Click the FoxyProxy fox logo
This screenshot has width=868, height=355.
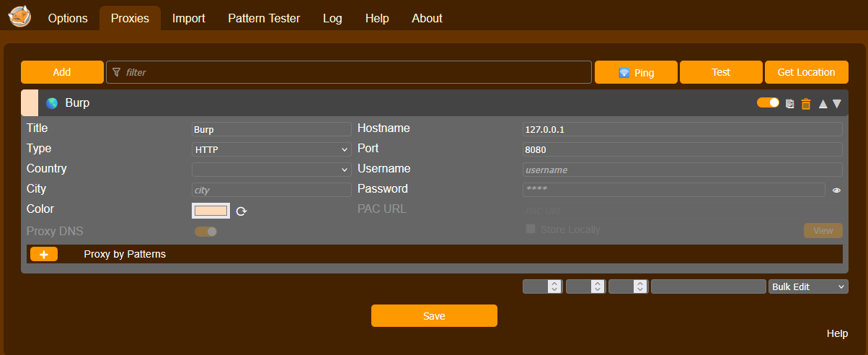[x=19, y=16]
